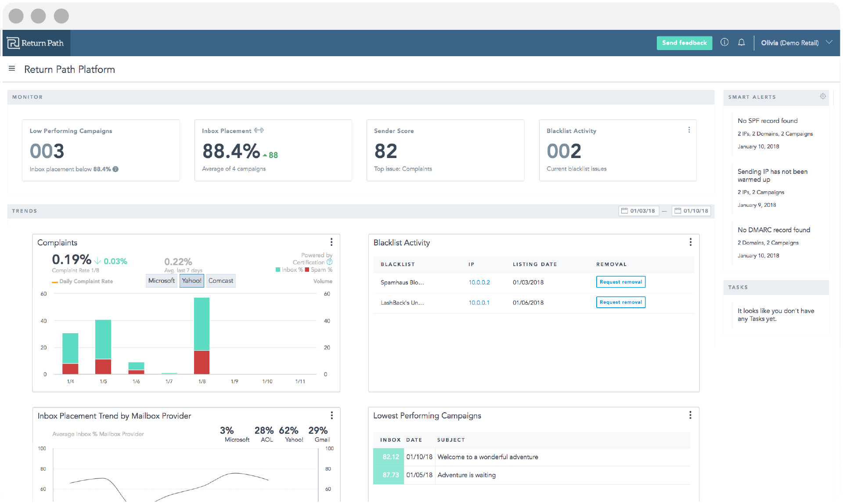Viewport: 843px width, 504px height.
Task: Open Complaints chart kebab menu
Action: [x=331, y=242]
